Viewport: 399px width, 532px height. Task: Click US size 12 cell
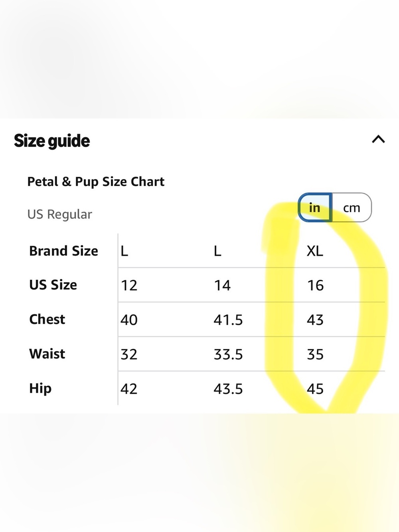(x=129, y=285)
